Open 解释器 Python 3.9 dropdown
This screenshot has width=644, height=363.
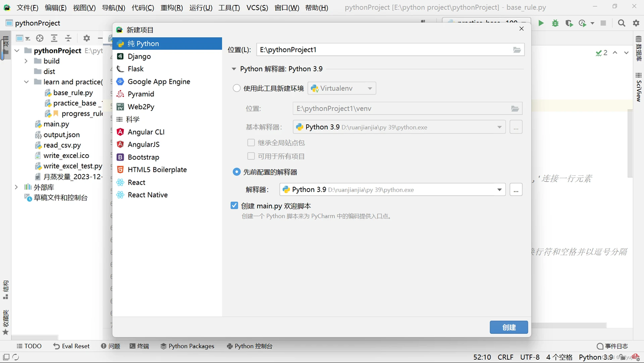pos(392,189)
